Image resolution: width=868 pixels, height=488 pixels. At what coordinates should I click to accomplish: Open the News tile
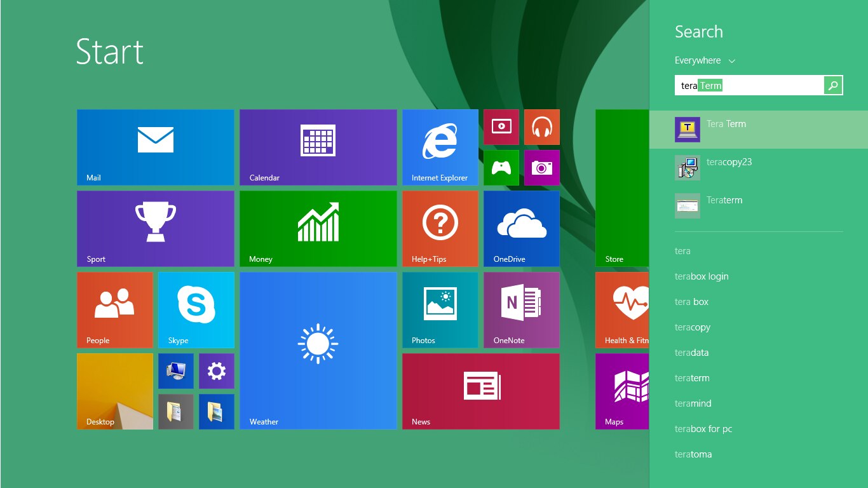tap(481, 391)
